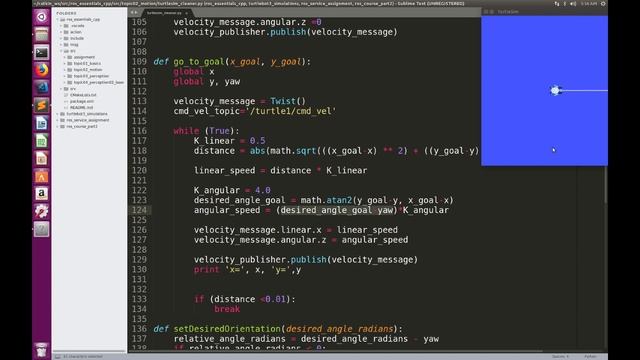Expand the msg folder
Screen dimensions: 640x360
tap(61, 44)
